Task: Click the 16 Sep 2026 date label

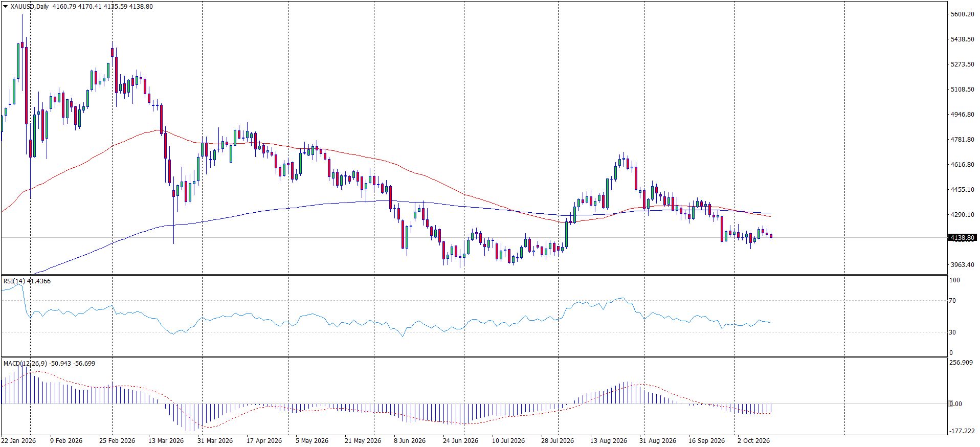Action: coord(706,441)
